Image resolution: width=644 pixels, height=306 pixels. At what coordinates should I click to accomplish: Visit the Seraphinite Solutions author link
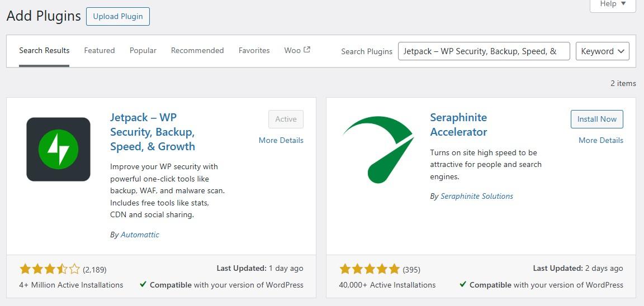(477, 196)
